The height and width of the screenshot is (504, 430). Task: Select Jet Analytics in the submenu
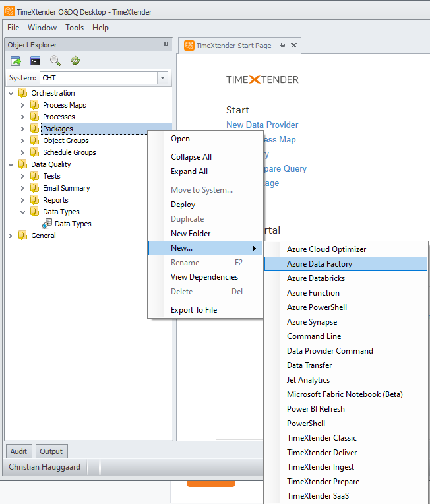[x=346, y=380]
